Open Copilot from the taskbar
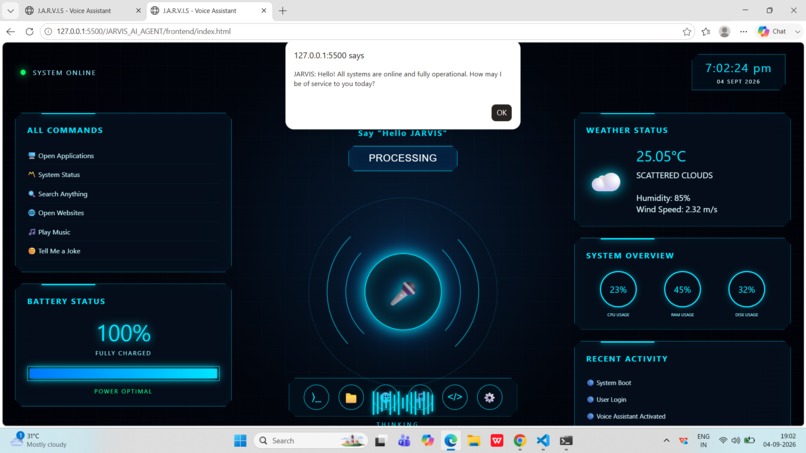 427,441
